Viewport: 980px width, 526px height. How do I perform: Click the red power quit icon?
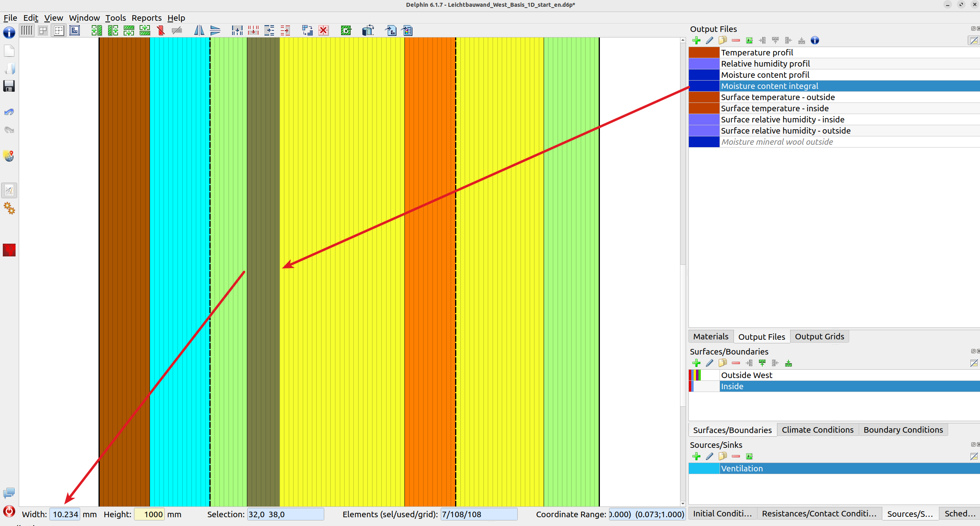coord(9,511)
